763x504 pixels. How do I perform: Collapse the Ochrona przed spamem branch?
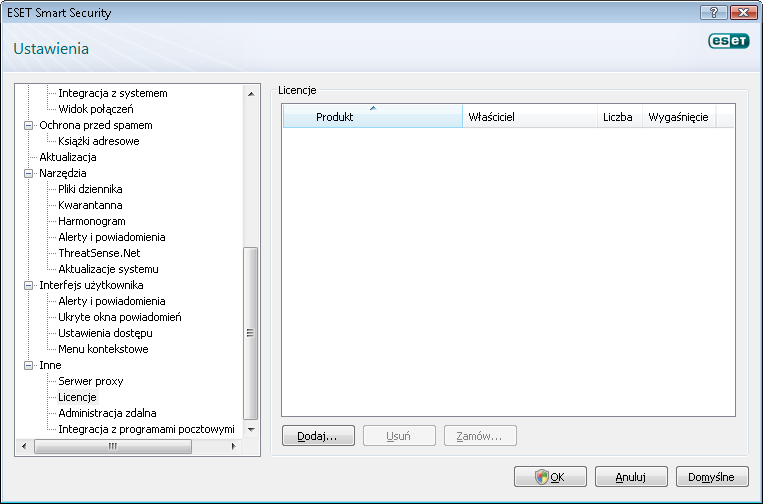pos(29,126)
